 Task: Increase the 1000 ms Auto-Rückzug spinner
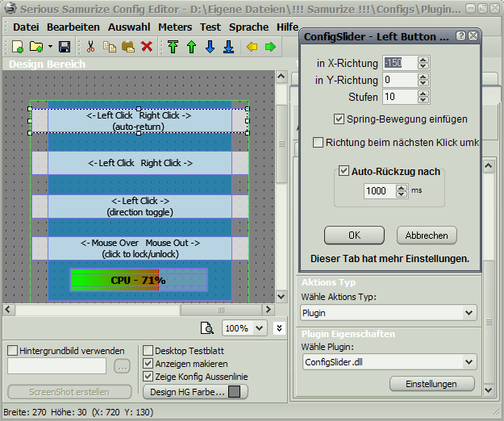click(401, 188)
